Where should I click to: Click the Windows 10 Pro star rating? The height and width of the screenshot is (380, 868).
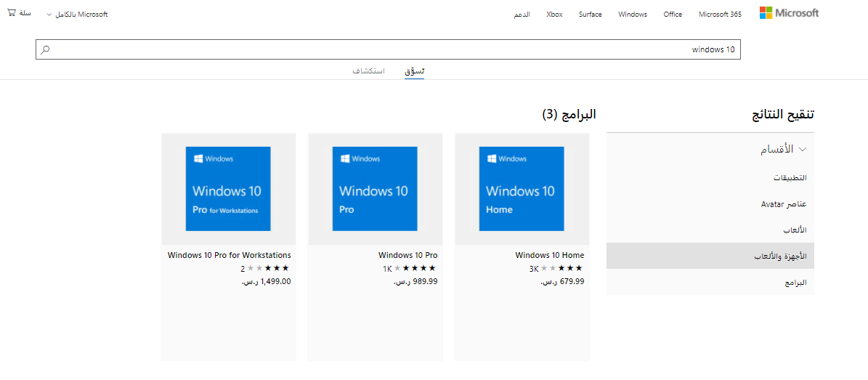point(415,268)
